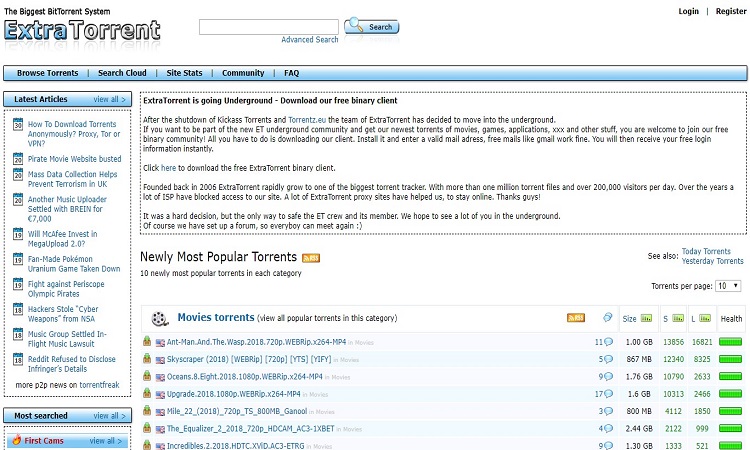Sort by Size column chart icon
The image size is (750, 450).
646,318
